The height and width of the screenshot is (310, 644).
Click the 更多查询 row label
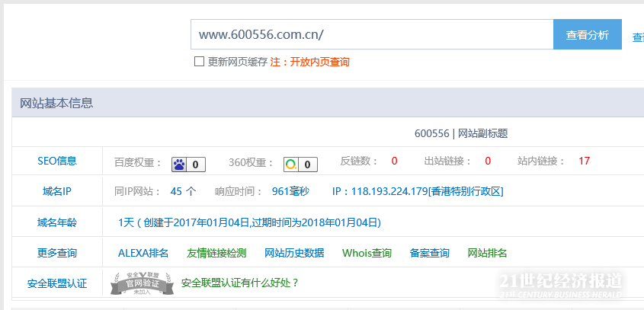[57, 253]
